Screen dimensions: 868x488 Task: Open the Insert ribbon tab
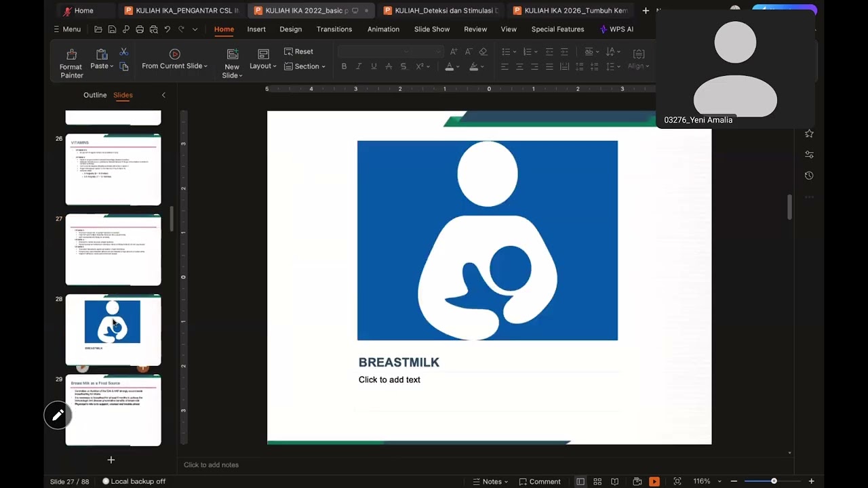[x=256, y=29]
